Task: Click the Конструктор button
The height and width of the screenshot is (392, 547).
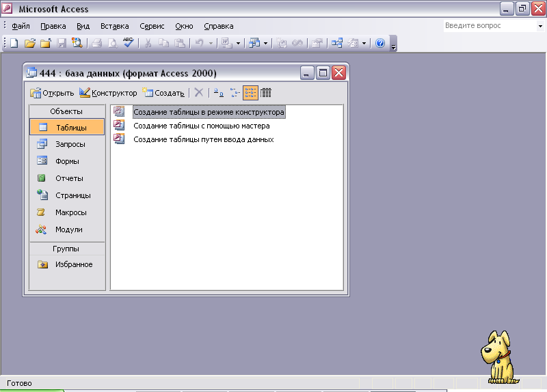Action: coord(108,93)
